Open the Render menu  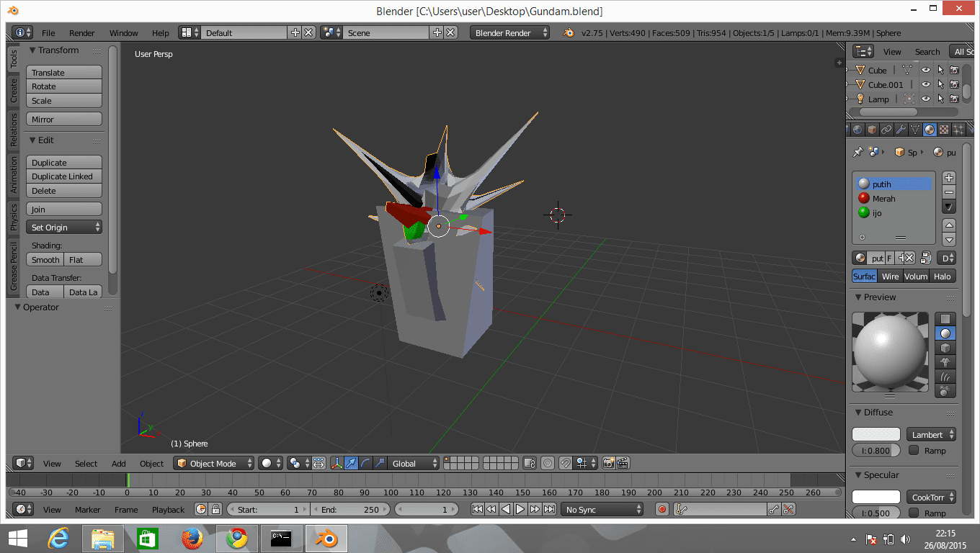pyautogui.click(x=82, y=33)
